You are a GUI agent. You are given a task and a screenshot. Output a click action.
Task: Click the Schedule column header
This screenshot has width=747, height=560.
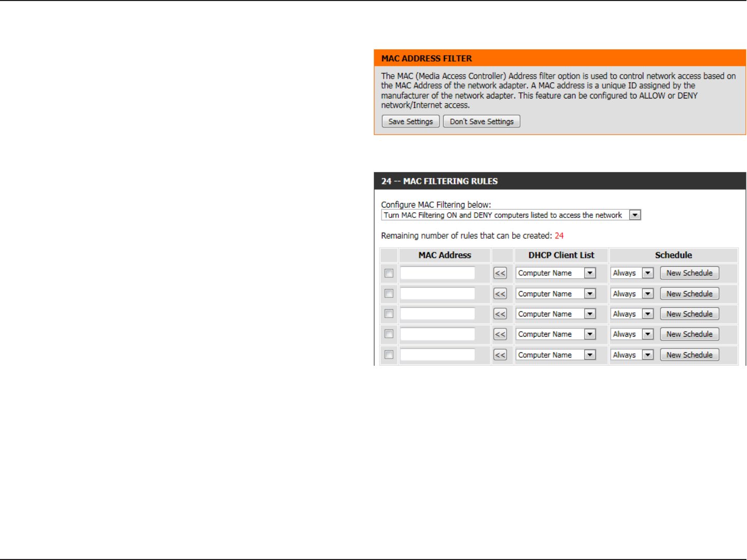coord(673,255)
